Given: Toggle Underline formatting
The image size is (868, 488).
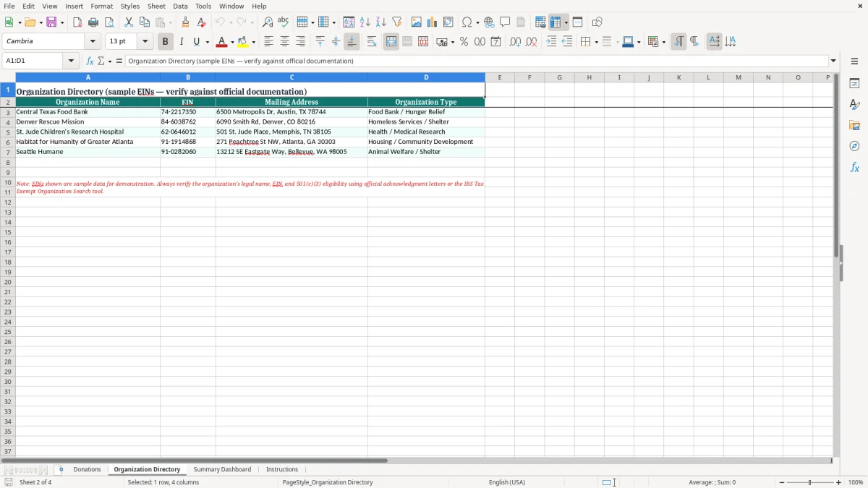Looking at the screenshot, I should (x=196, y=42).
